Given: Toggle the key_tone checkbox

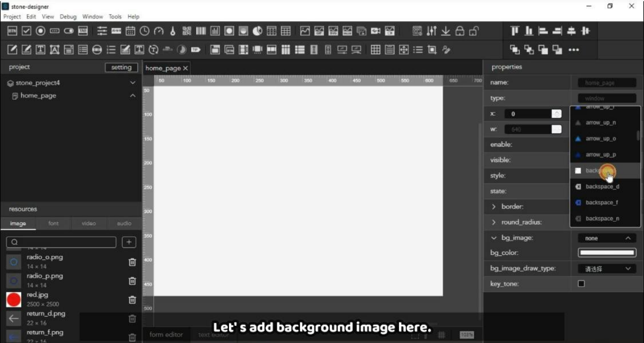Looking at the screenshot, I should 581,284.
